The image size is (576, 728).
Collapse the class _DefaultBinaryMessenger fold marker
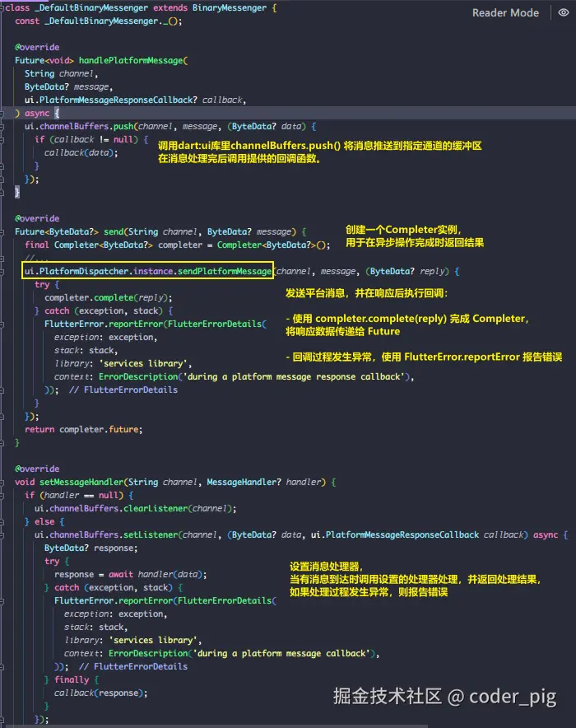click(x=2, y=8)
